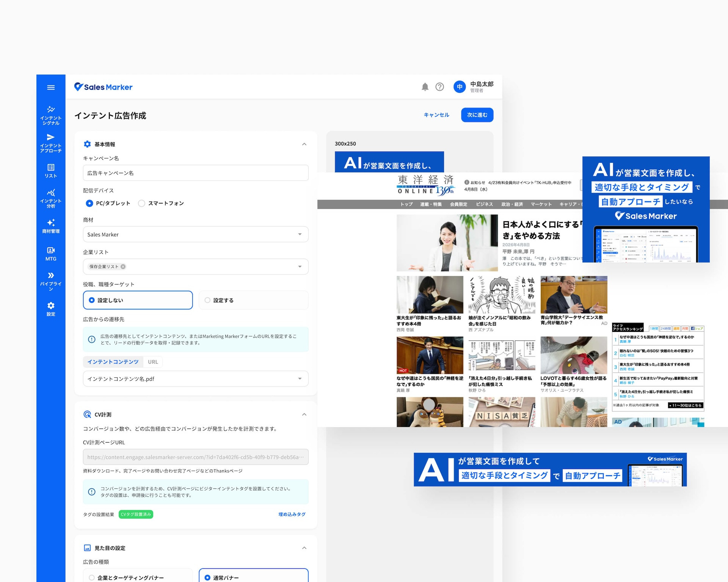
Task: Open マーケット in the Toyo Keizai nav
Action: click(541, 204)
